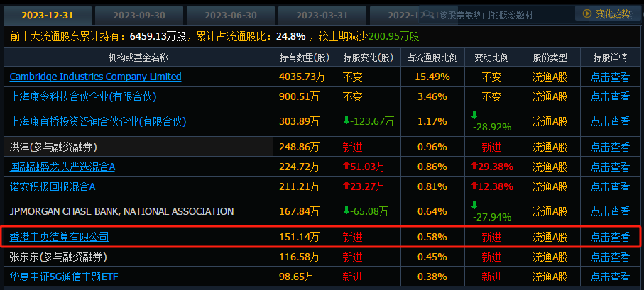Click the 200.95万股 decrease figure

[394, 36]
